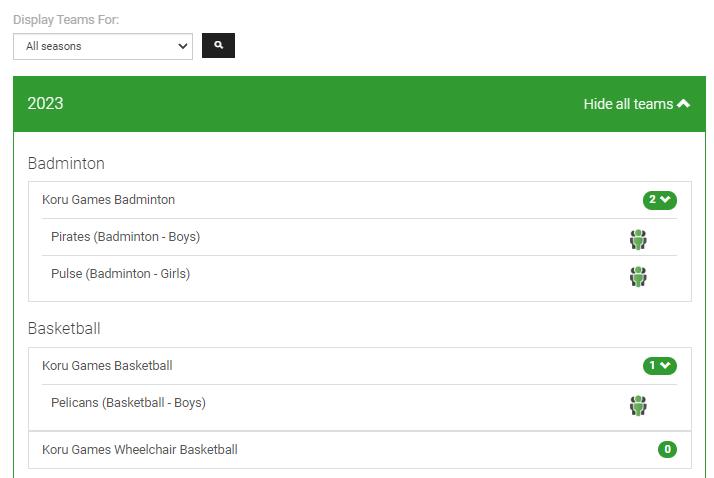The width and height of the screenshot is (714, 478).
Task: Collapse Koru Games Basketball team count badge
Action: point(660,366)
